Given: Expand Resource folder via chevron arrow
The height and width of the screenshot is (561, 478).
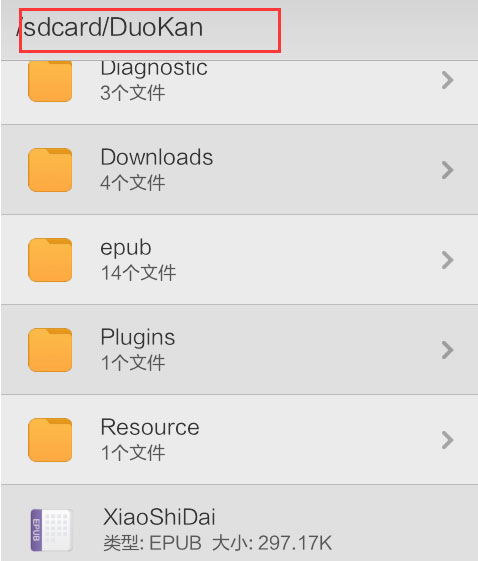Looking at the screenshot, I should coord(447,440).
